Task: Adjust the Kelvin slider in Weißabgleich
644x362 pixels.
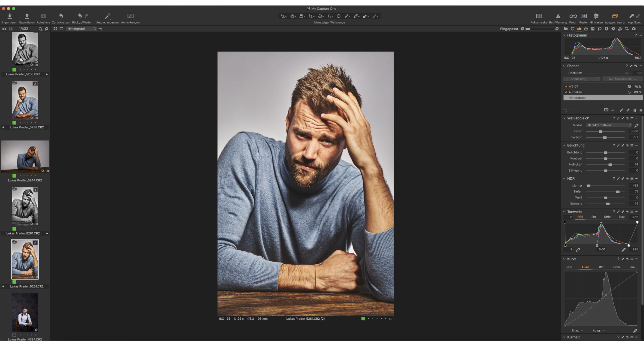Action: click(600, 131)
